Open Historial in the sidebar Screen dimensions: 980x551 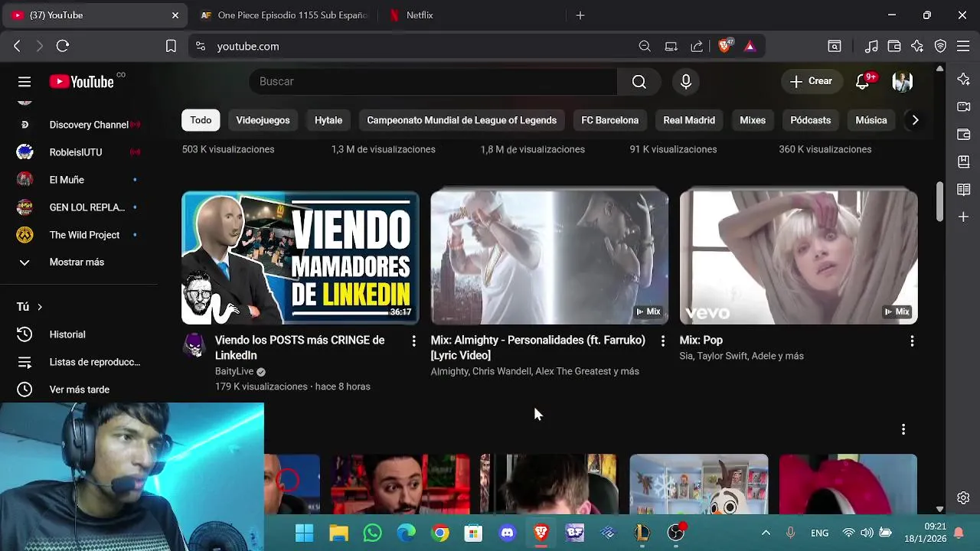pos(67,334)
